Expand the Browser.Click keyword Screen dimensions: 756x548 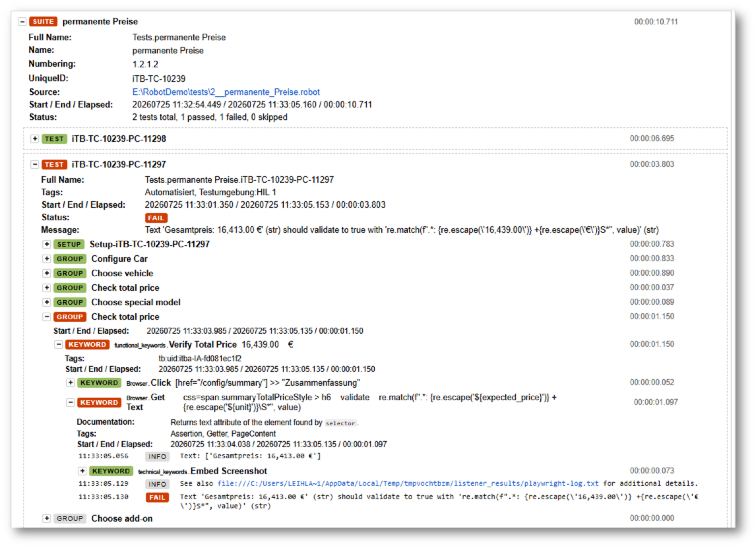[70, 382]
